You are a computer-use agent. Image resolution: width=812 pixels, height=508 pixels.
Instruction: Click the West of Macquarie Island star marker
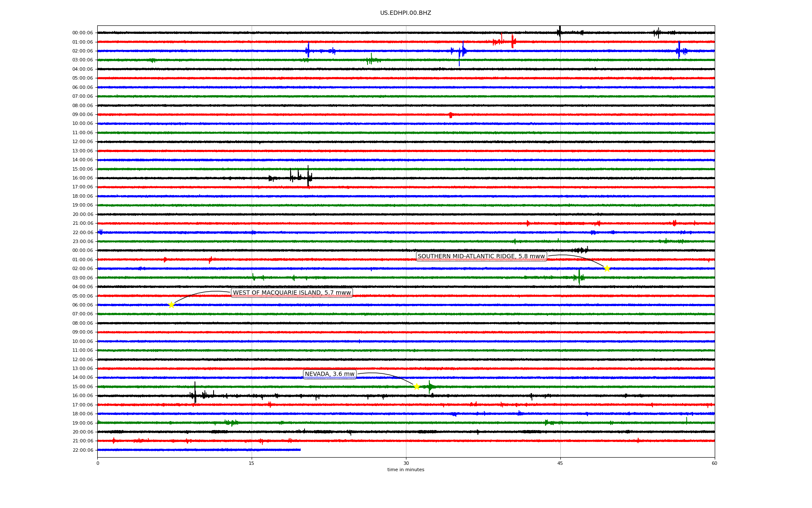[171, 305]
